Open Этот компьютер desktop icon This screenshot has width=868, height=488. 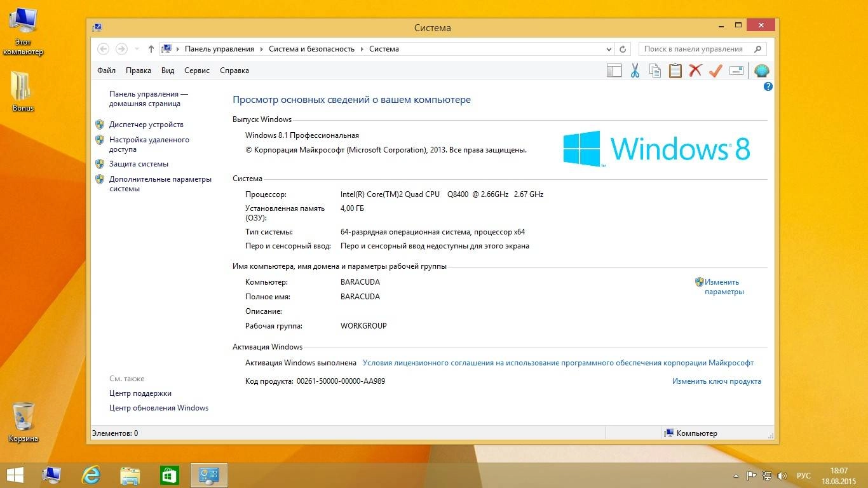[x=23, y=32]
